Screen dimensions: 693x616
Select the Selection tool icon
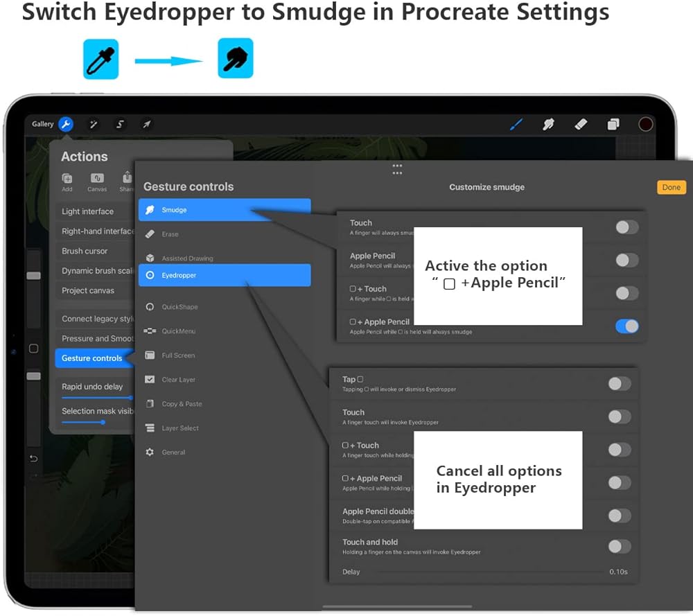pyautogui.click(x=120, y=124)
